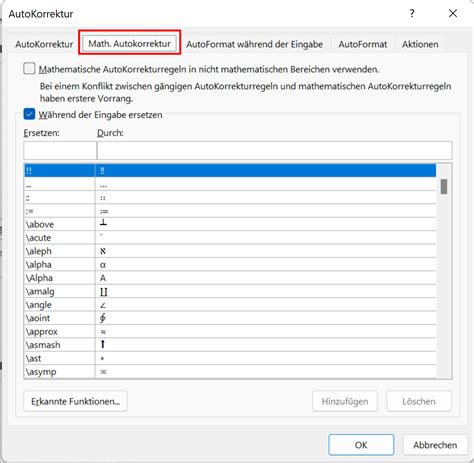Select the lowercase \alpha entry

(230, 264)
